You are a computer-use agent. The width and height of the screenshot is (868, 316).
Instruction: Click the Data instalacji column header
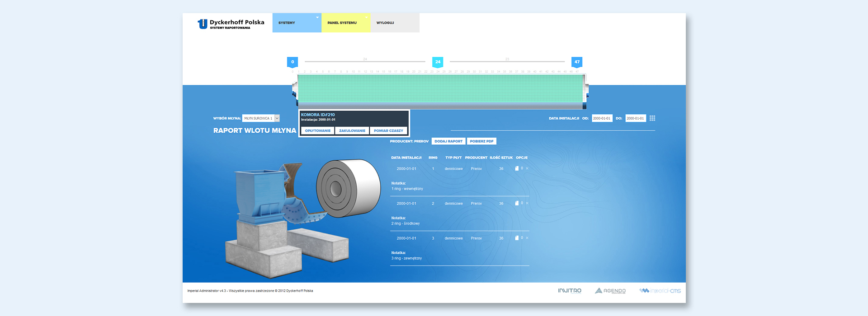[x=406, y=158]
